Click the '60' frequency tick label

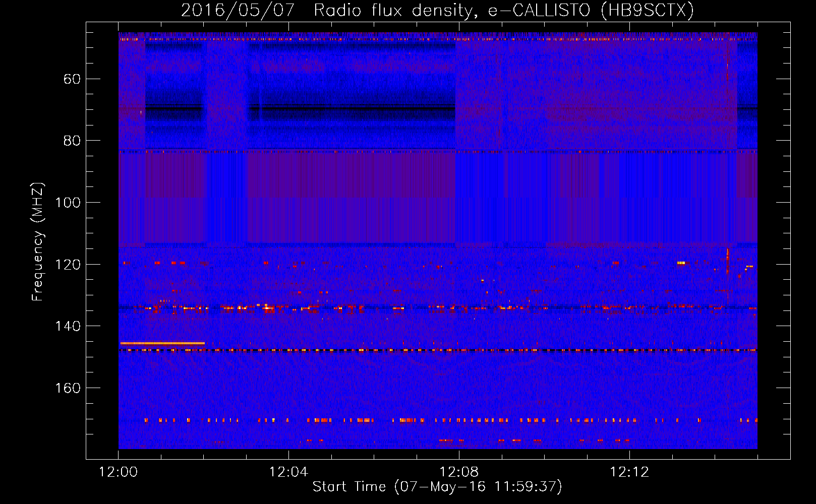pyautogui.click(x=72, y=79)
